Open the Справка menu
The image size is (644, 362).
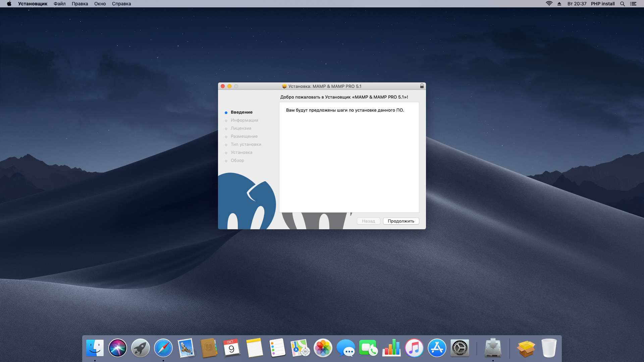coord(121,4)
